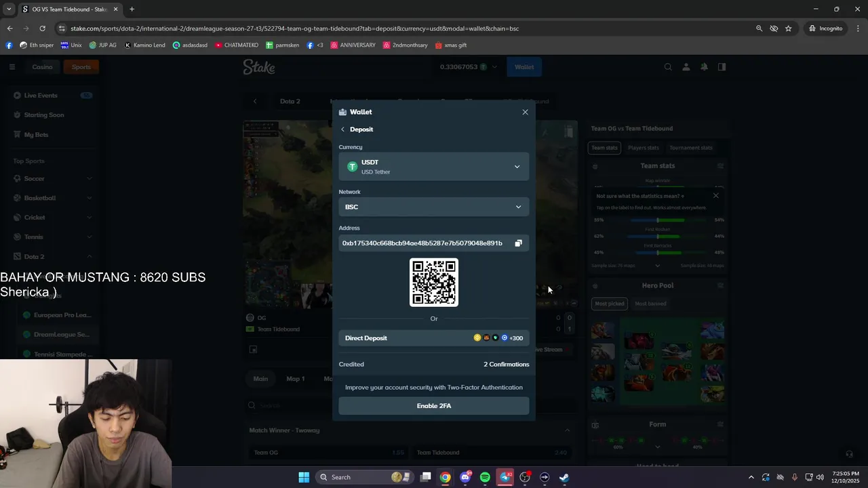Open user profile icon
This screenshot has width=868, height=488.
point(686,67)
